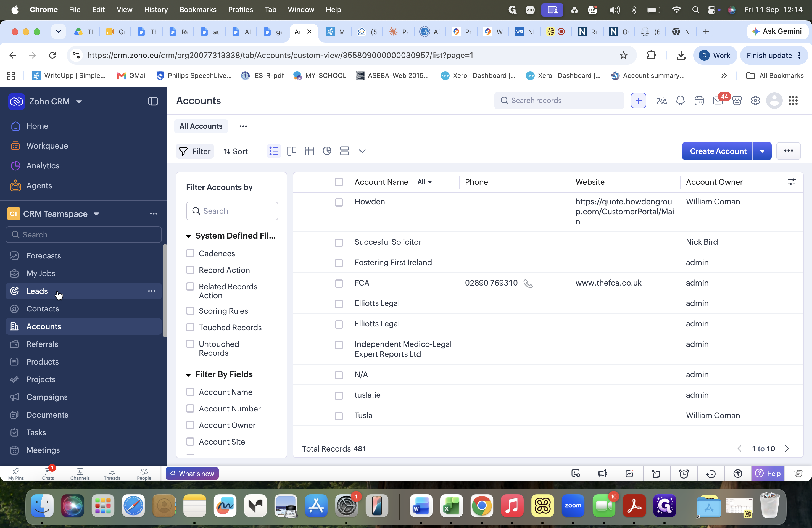Open Threads in bottom bar
Viewport: 812px width, 528px height.
pyautogui.click(x=112, y=473)
